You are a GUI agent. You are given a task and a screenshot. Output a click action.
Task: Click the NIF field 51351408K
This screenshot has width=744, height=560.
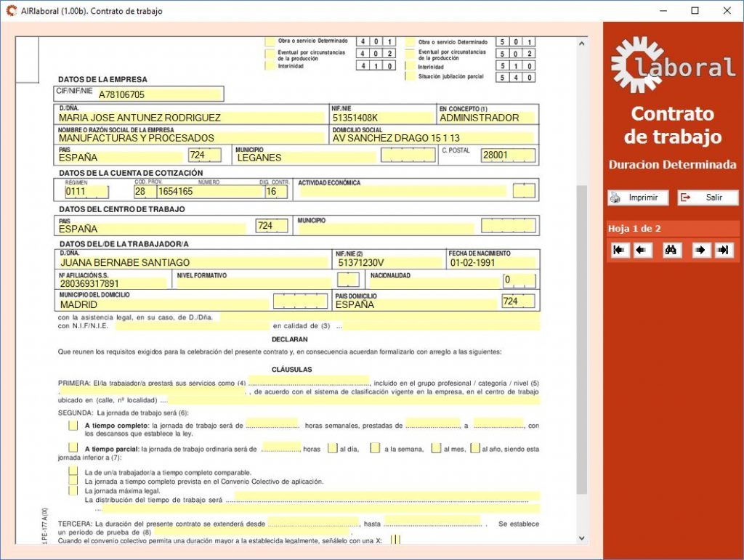click(382, 118)
